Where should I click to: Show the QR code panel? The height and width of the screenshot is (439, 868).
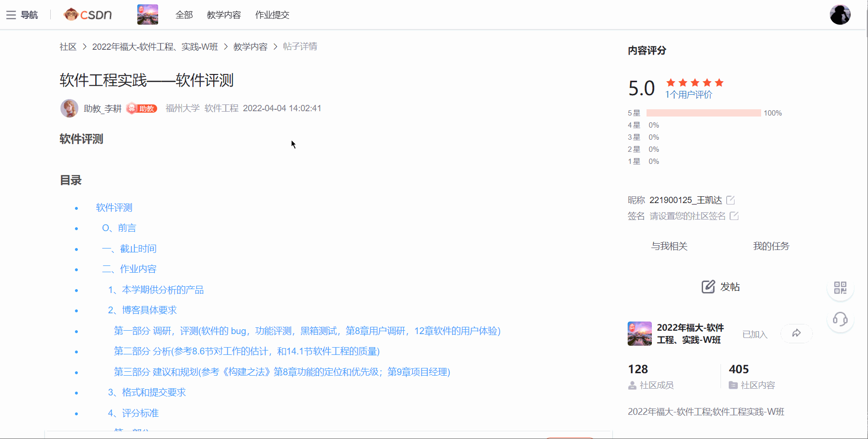click(x=840, y=287)
